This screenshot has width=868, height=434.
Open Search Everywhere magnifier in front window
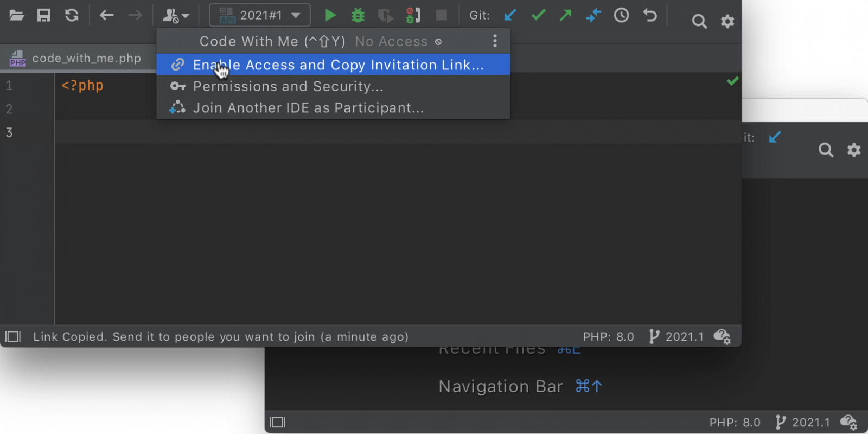tap(699, 22)
